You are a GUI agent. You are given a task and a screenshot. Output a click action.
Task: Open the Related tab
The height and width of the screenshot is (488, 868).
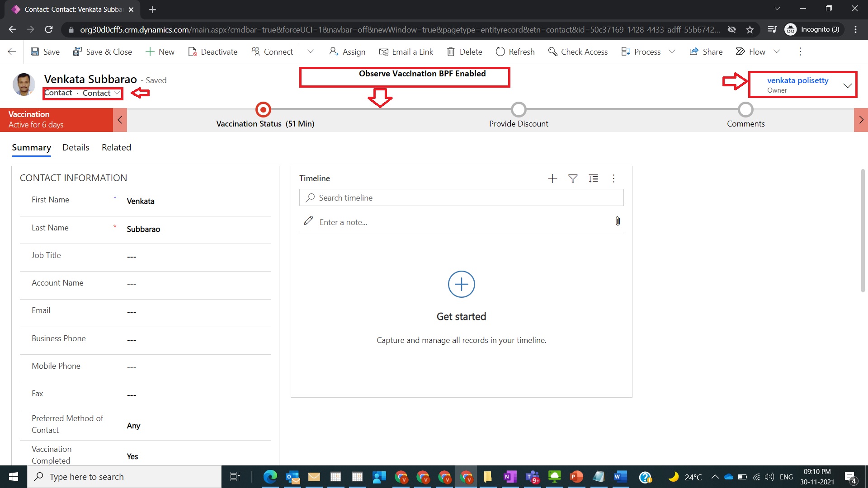116,147
